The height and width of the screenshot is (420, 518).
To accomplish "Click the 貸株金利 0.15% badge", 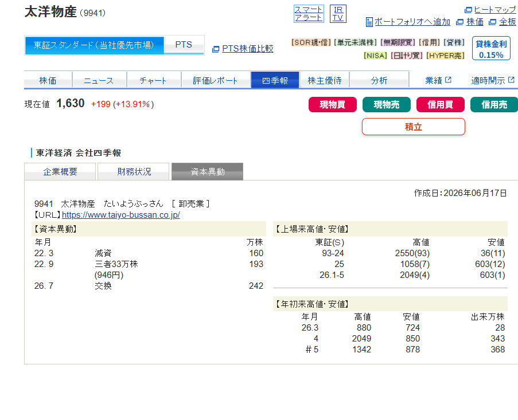I will tap(491, 49).
